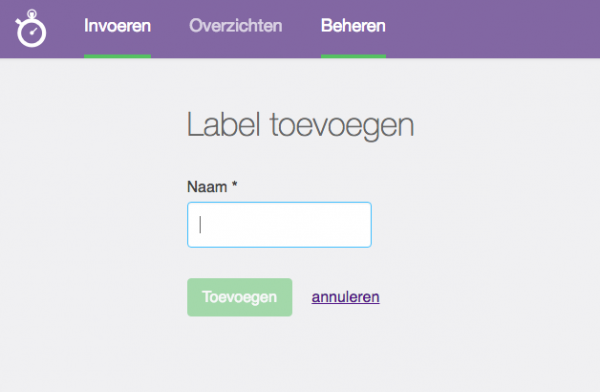The height and width of the screenshot is (392, 600).
Task: Click the green Toevoegen button
Action: coord(240,297)
